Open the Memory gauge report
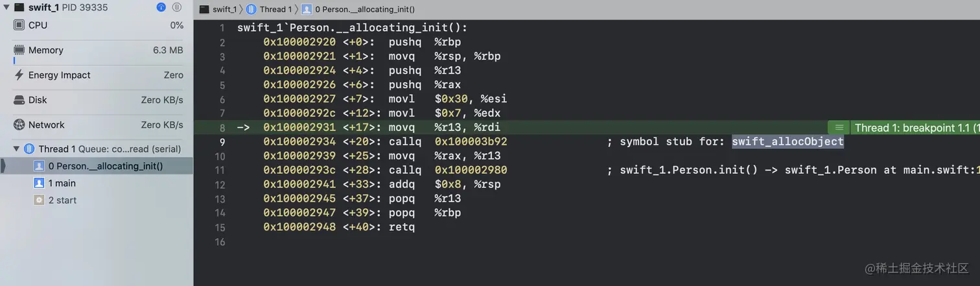 pos(97,51)
